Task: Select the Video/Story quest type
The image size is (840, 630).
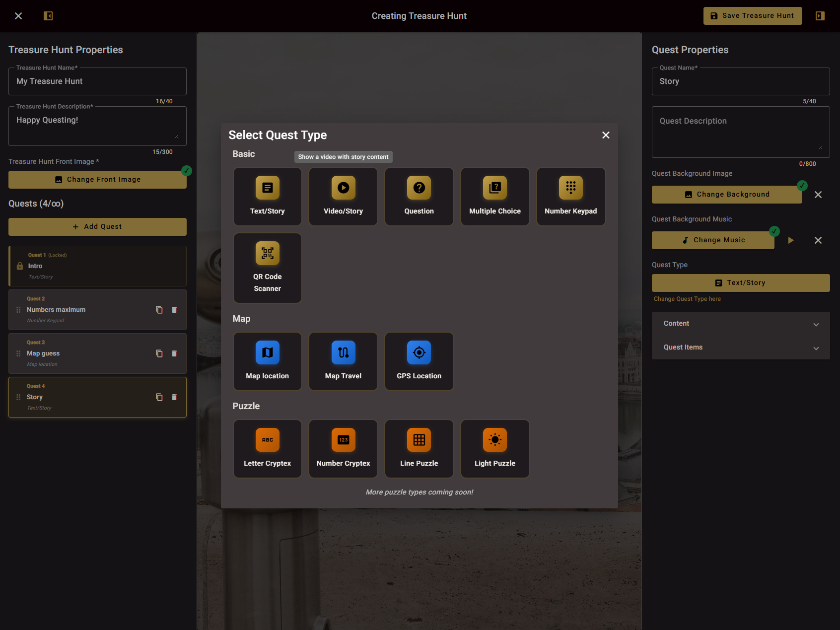Action: point(343,196)
